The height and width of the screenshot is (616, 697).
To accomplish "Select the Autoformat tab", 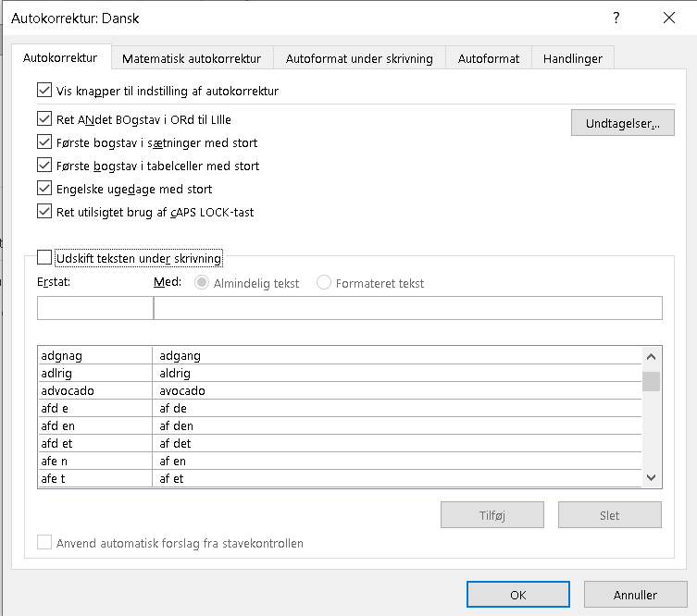I will click(489, 58).
